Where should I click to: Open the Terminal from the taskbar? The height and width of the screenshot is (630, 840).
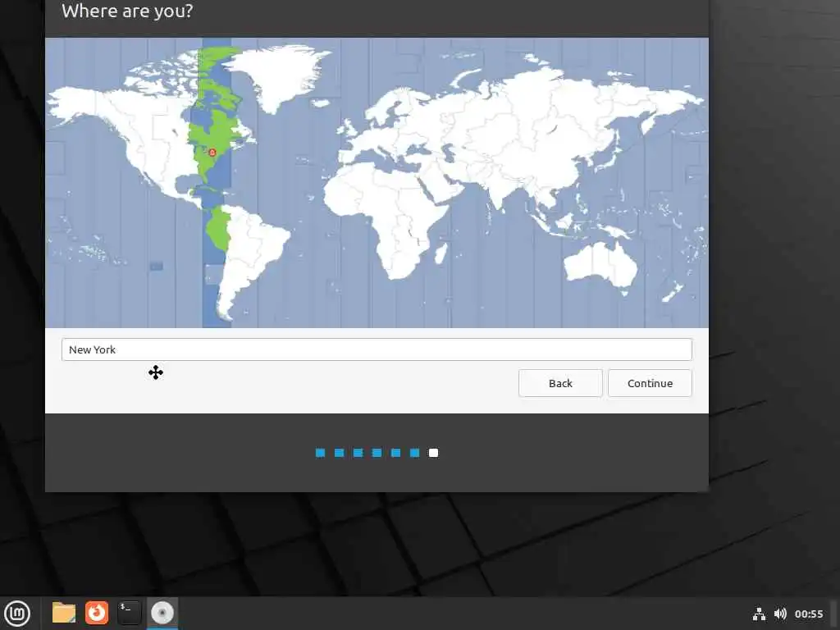pos(129,612)
